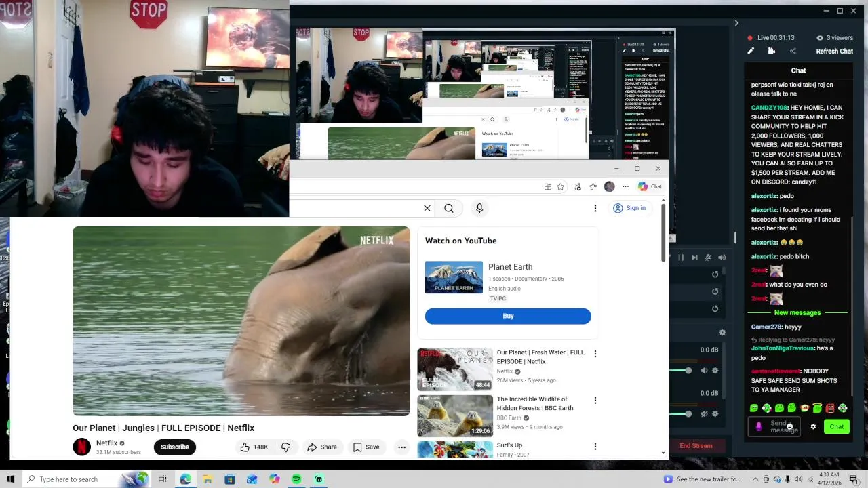Mute the first mixer source speaker icon

tap(704, 371)
